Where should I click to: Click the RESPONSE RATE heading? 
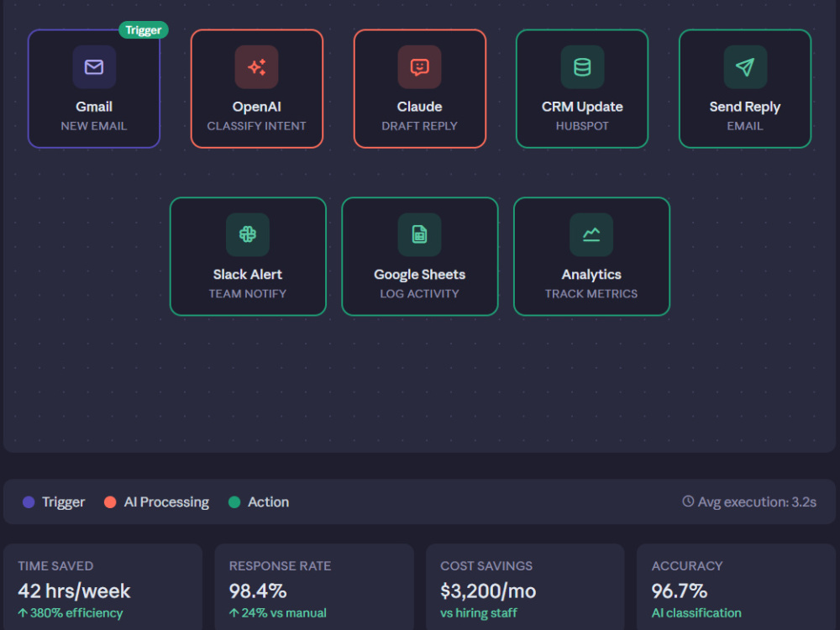click(x=281, y=565)
